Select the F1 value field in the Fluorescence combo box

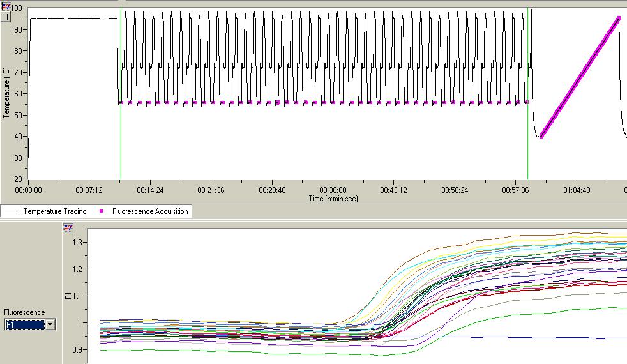pos(25,324)
